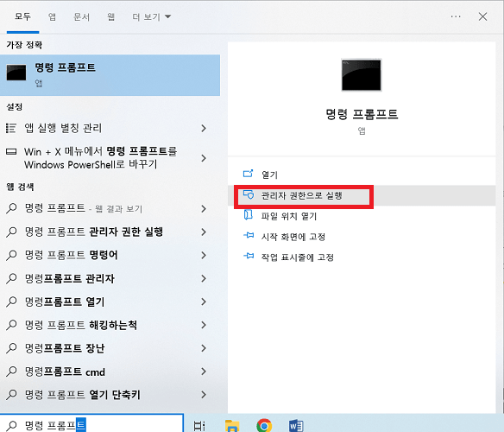Screen dimensions: 504x432
Task: Click the magnifier icon in the search box
Action: 11,426
